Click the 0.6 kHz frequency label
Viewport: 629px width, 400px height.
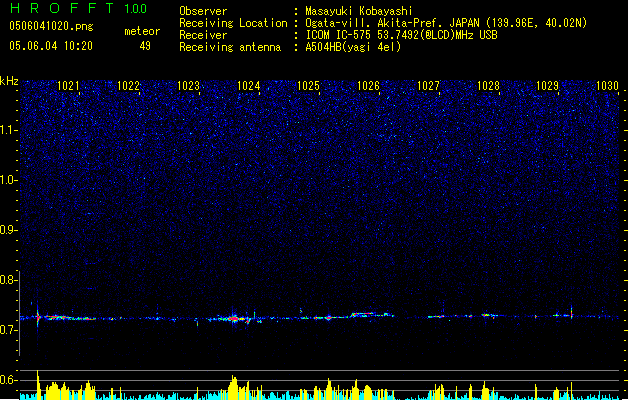[x=8, y=380]
